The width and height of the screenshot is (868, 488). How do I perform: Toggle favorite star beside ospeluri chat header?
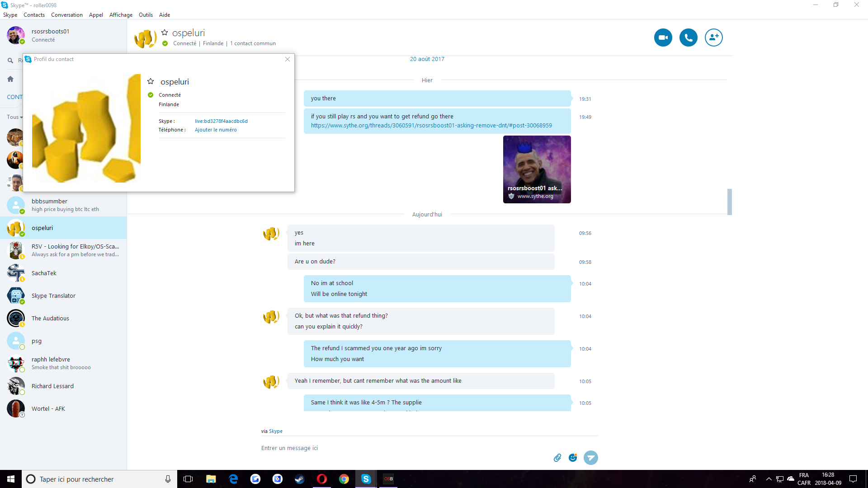click(x=165, y=33)
